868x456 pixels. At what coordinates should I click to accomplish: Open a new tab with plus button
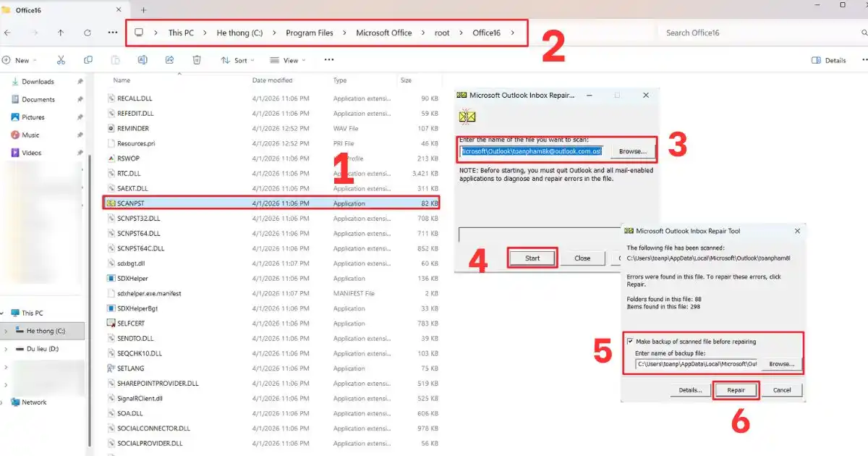[x=143, y=10]
